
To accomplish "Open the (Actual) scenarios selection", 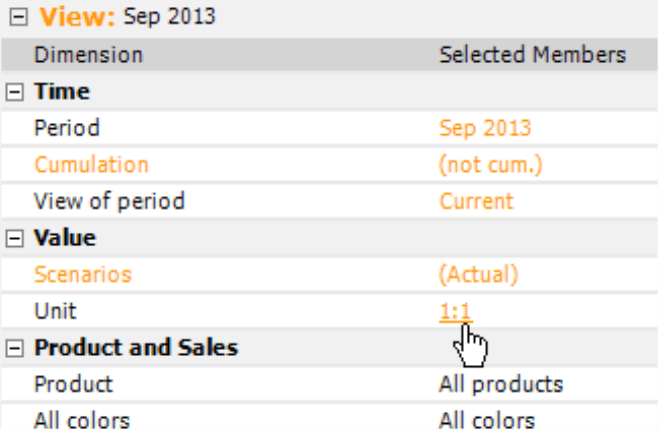I will 478,274.
